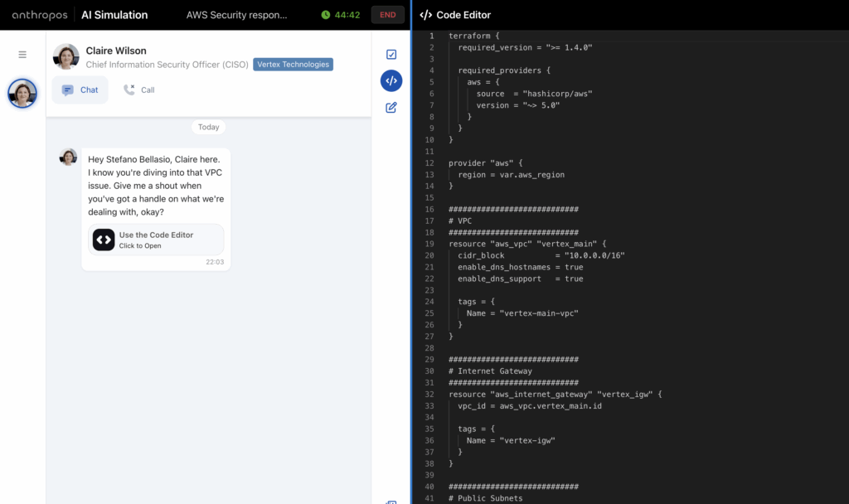
Task: Click the Code Editor header brackets icon
Action: point(426,15)
